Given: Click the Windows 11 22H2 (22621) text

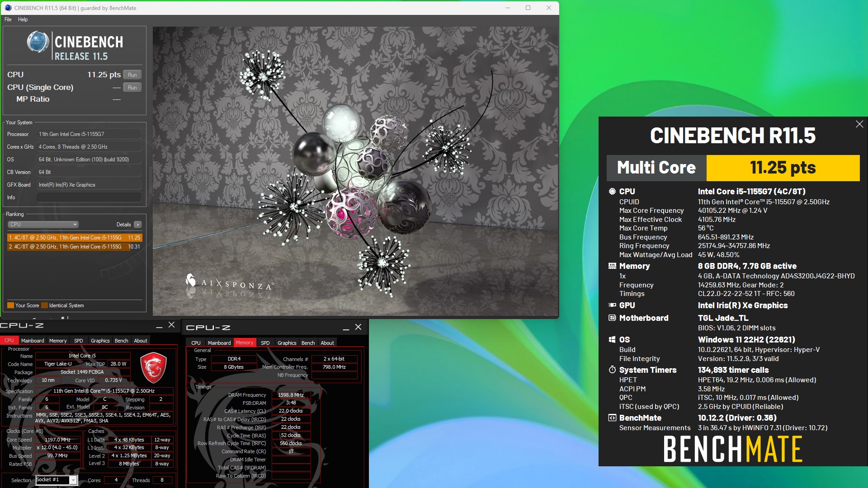Looking at the screenshot, I should click(746, 340).
